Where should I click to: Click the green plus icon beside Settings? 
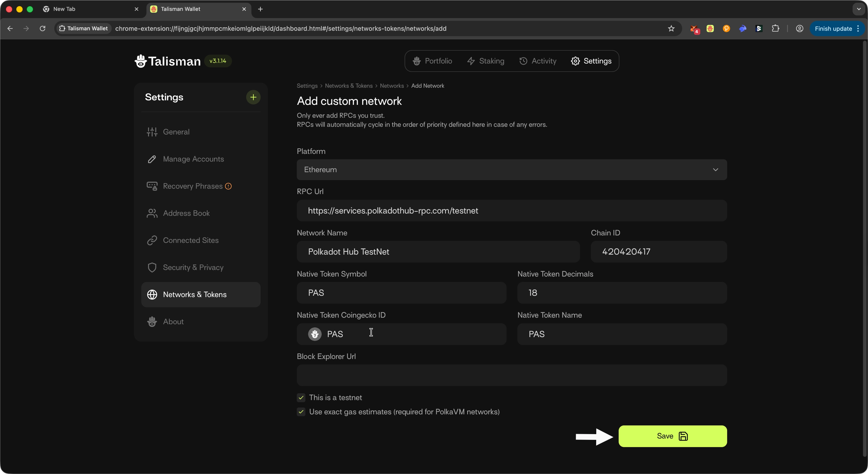(253, 97)
